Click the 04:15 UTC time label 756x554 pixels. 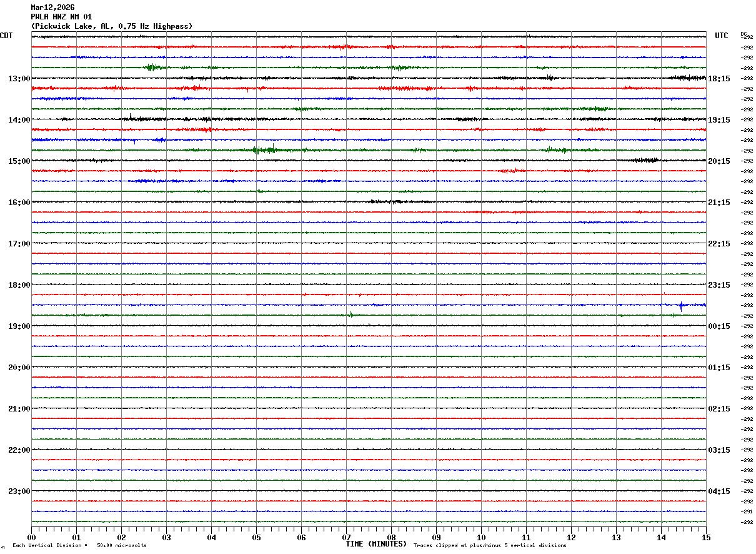click(x=719, y=491)
